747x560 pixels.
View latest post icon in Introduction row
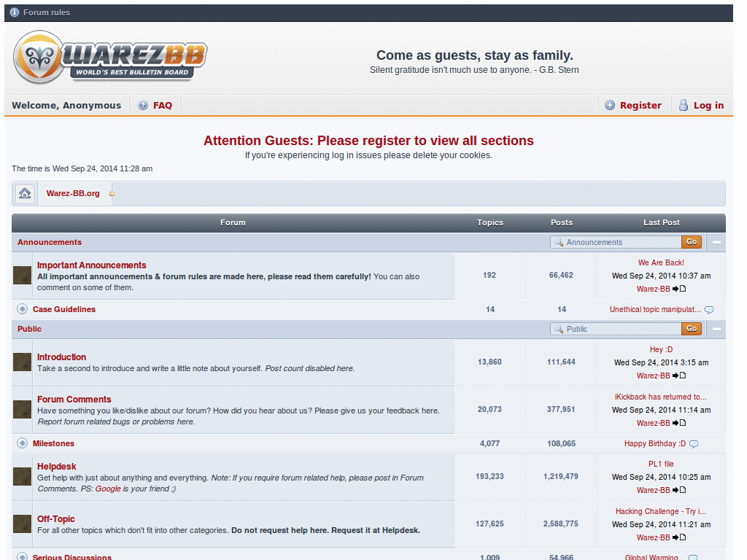tap(679, 376)
